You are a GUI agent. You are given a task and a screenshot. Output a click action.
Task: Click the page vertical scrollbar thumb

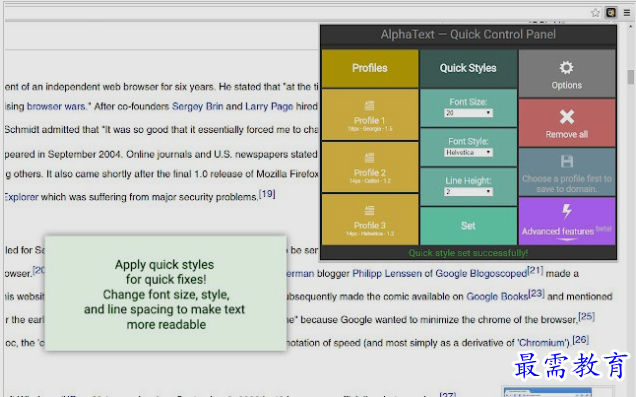tap(630, 77)
